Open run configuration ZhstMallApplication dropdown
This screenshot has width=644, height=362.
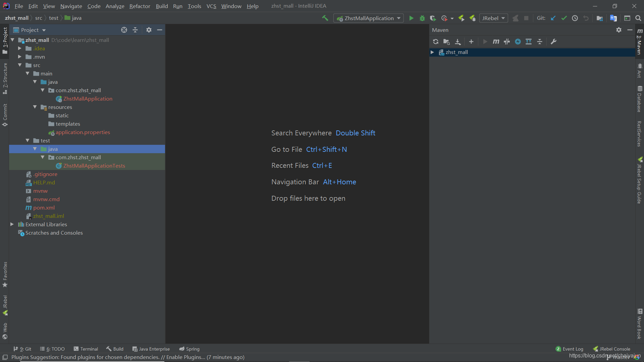(369, 18)
